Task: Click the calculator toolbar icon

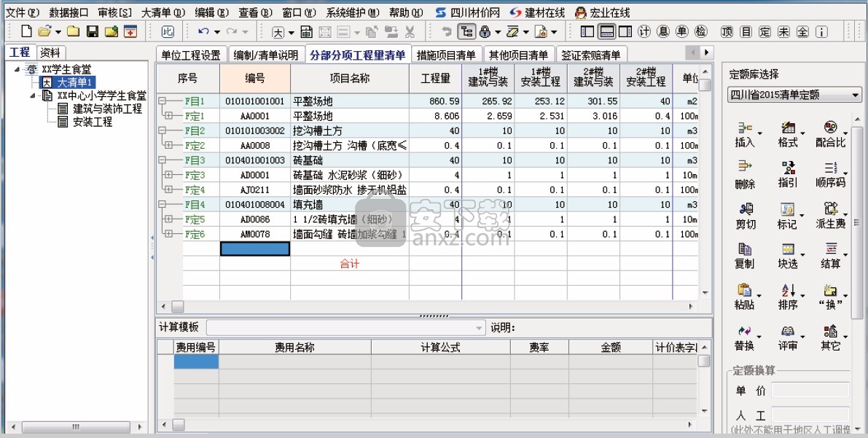Action: pyautogui.click(x=306, y=31)
